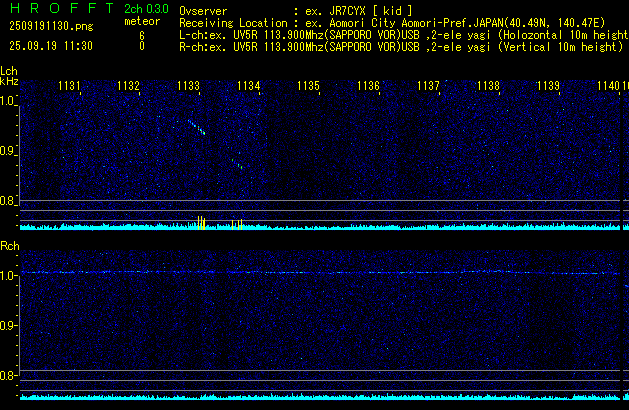Click the diagonal meteor echo streak after 1133
This screenshot has height=410, width=629.
pos(196,126)
